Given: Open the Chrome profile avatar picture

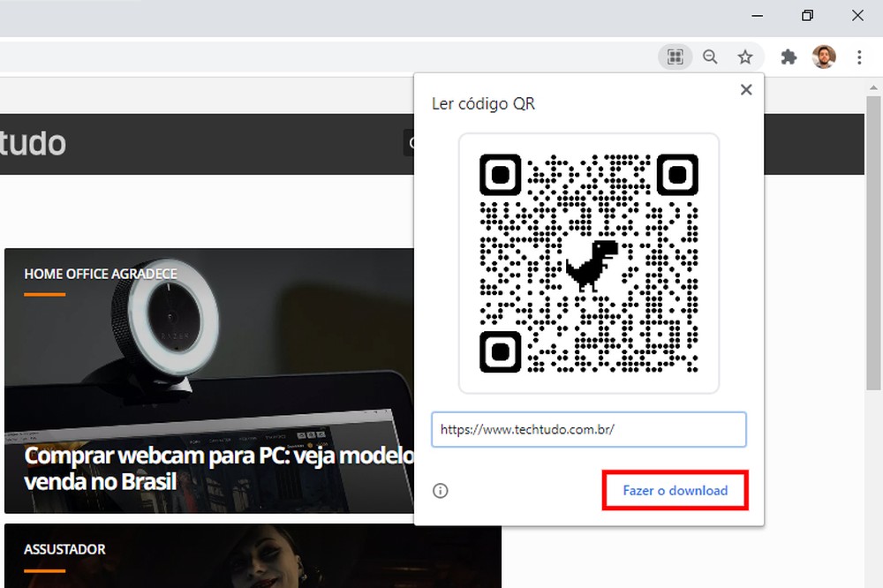Looking at the screenshot, I should 824,57.
